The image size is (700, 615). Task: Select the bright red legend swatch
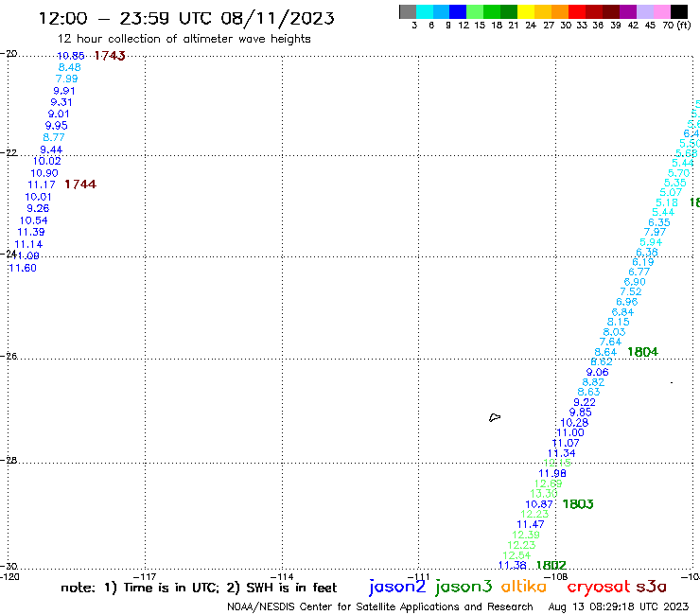(x=577, y=11)
